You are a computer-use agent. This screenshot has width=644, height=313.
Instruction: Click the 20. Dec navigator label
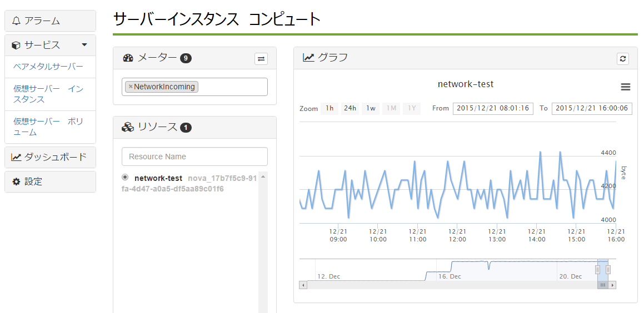point(570,276)
